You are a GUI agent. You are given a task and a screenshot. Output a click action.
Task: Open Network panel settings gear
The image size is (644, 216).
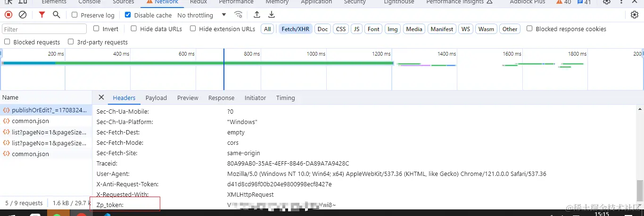(x=635, y=15)
